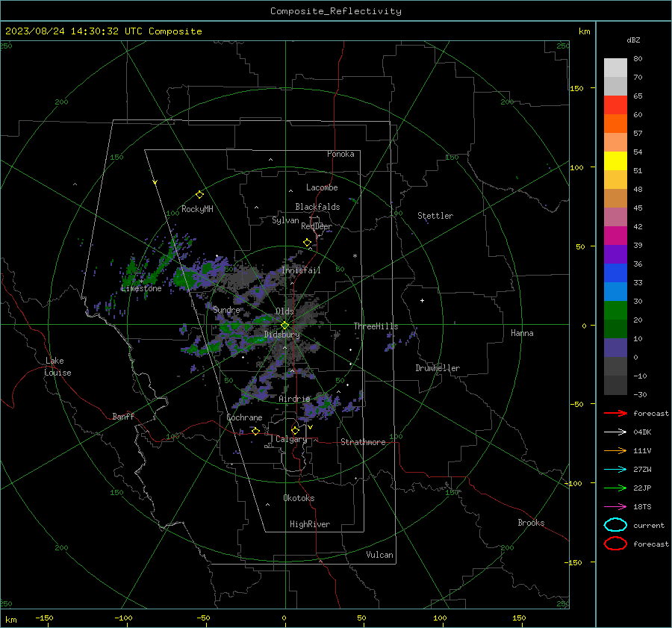Image resolution: width=672 pixels, height=628 pixels.
Task: Click the Okotoks label
Action: [299, 498]
